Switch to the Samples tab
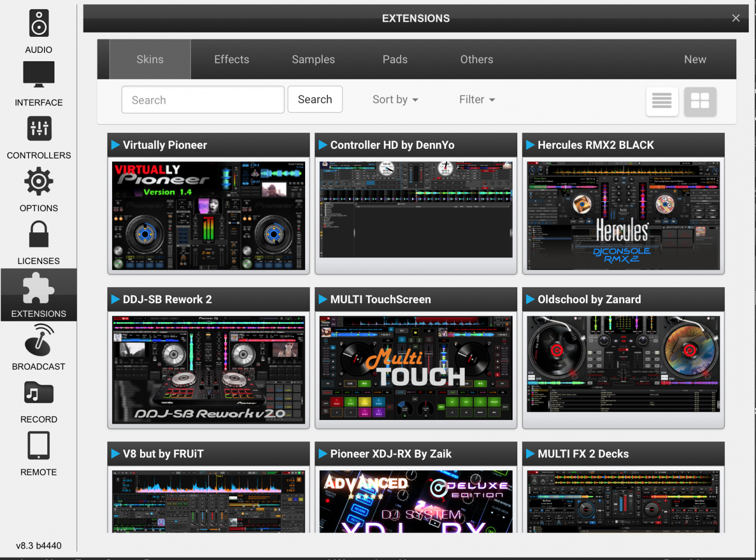 (x=313, y=60)
